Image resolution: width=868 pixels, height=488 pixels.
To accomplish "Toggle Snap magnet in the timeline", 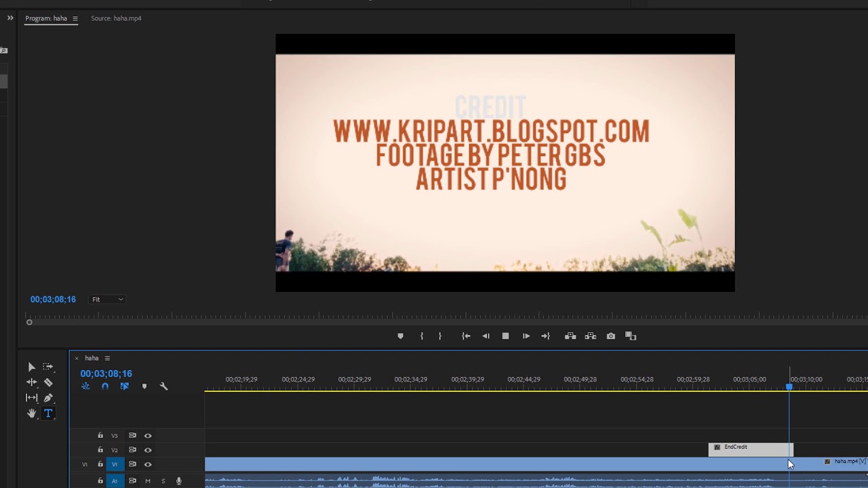I will (105, 386).
